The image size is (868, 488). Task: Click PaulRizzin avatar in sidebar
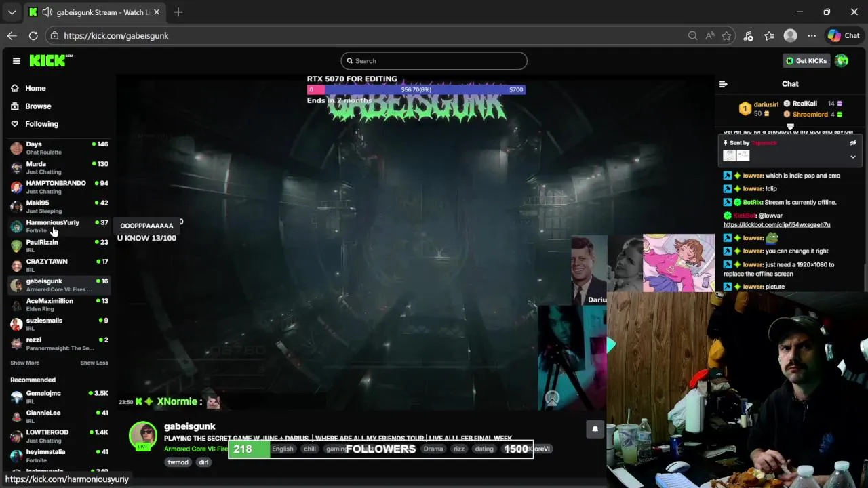16,246
